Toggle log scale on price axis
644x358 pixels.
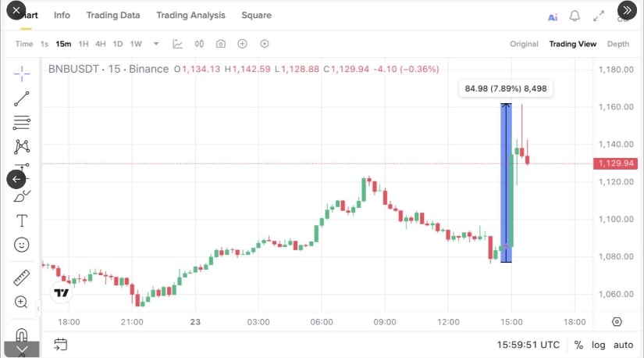(598, 345)
